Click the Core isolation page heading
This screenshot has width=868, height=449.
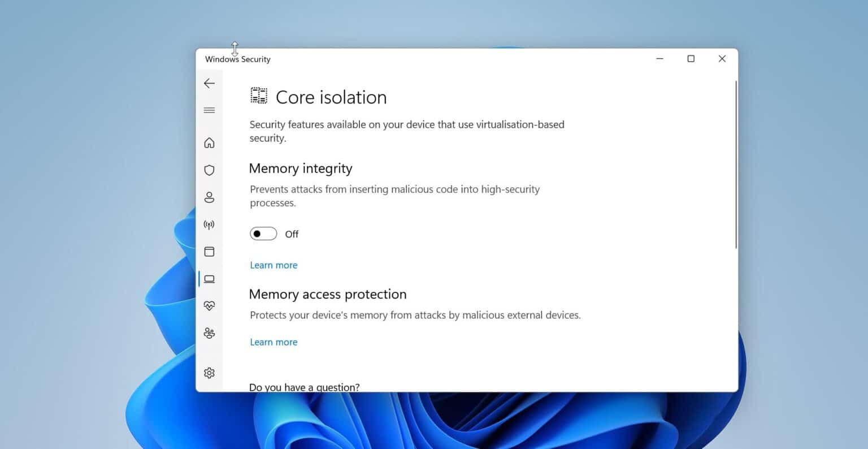click(331, 97)
